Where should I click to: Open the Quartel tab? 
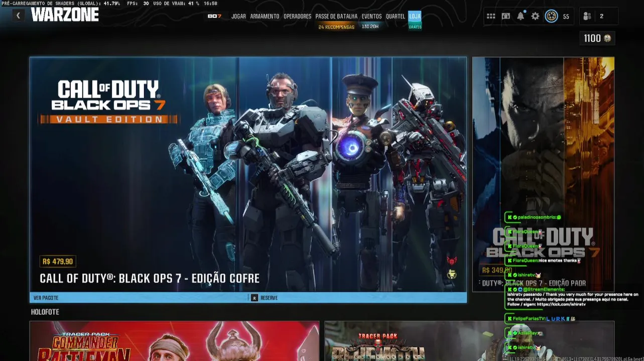click(396, 16)
